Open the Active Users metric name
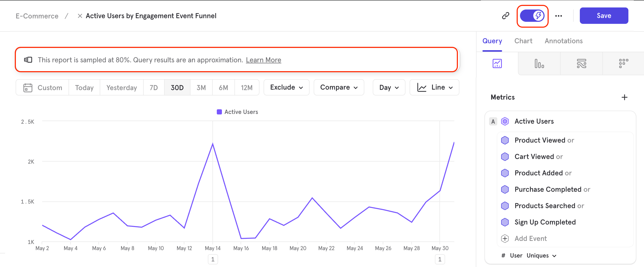This screenshot has width=644, height=267. [x=534, y=121]
